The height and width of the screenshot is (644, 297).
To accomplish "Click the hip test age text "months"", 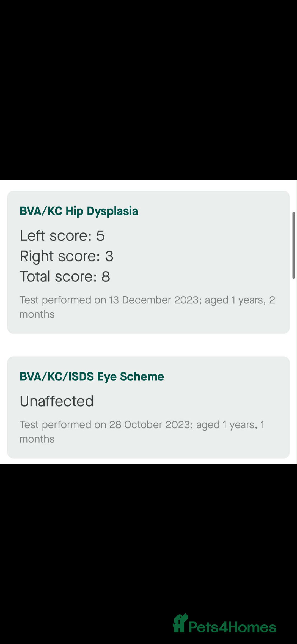I will (37, 314).
